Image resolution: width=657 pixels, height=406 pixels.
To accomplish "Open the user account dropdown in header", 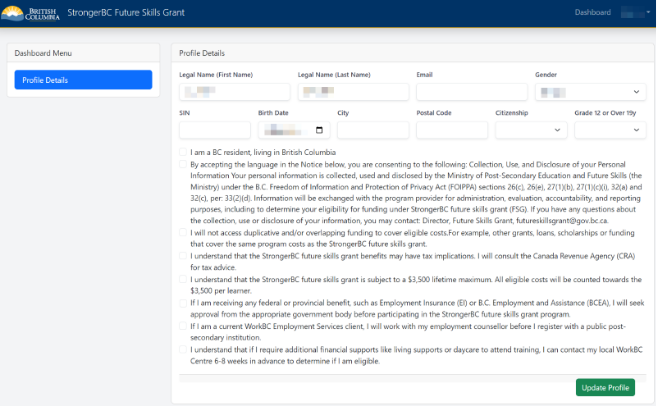I will [x=635, y=13].
